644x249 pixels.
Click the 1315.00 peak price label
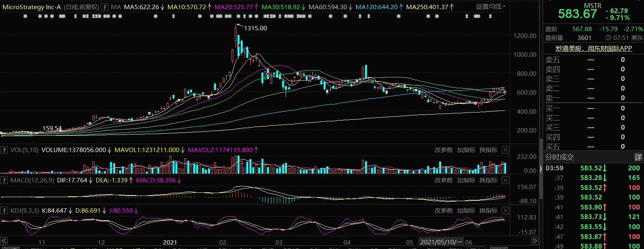tap(255, 28)
